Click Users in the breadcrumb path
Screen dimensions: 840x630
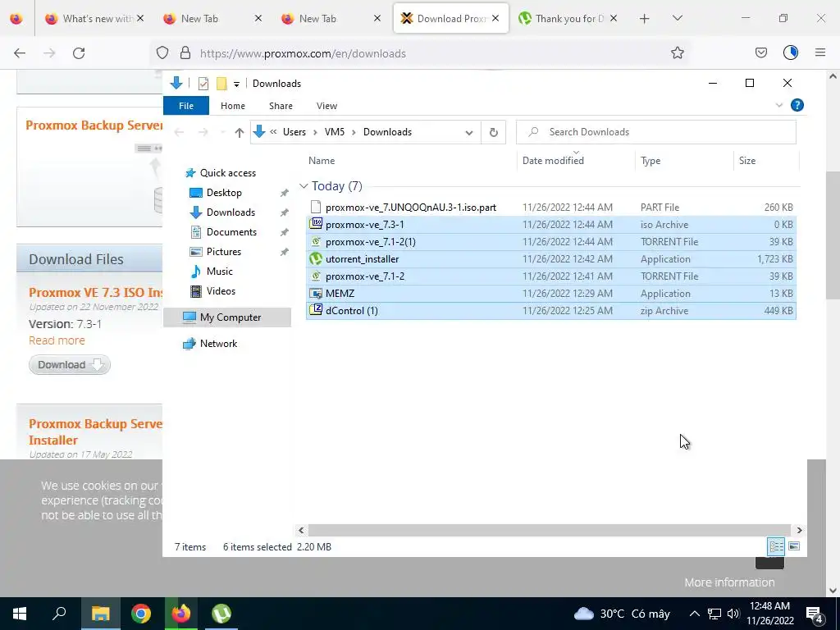[x=294, y=132]
